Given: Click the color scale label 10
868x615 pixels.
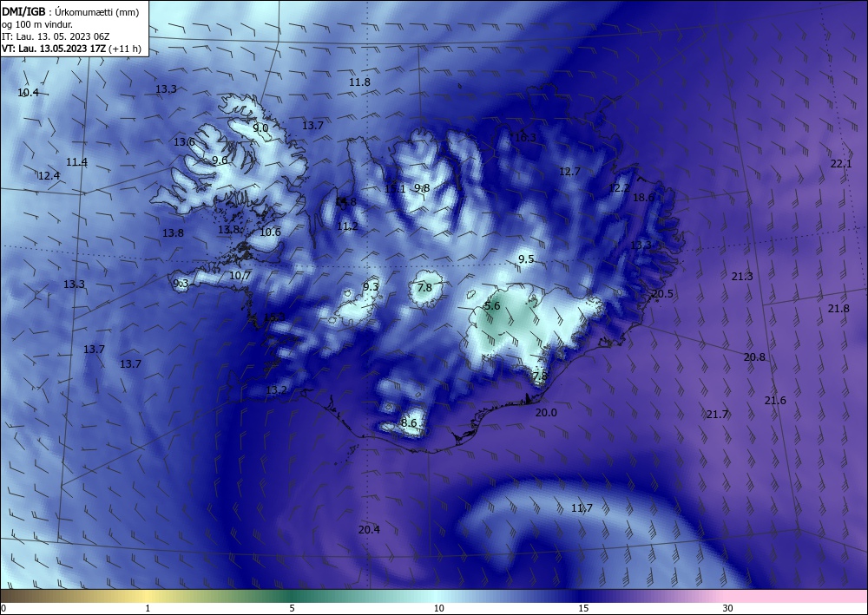Looking at the screenshot, I should pos(438,608).
